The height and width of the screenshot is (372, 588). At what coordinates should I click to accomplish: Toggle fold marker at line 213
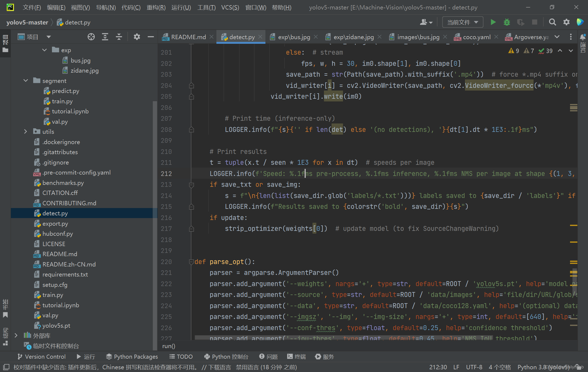click(191, 185)
